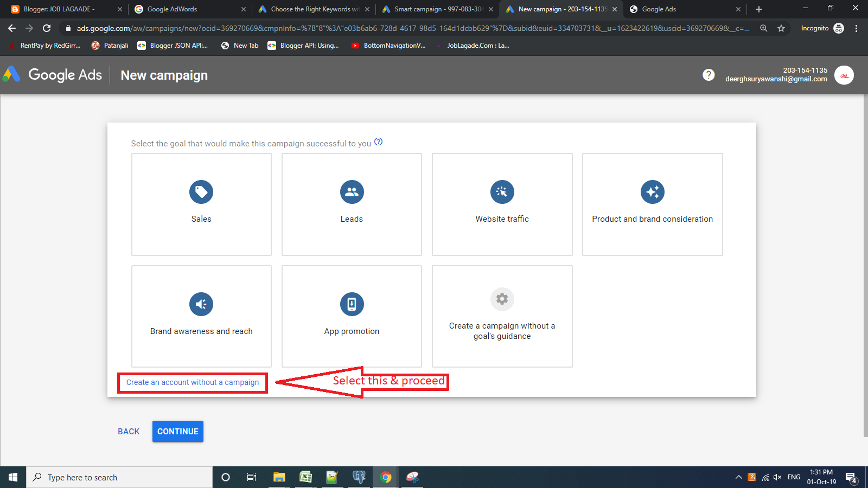View site security lock information
The width and height of the screenshot is (868, 488).
68,28
